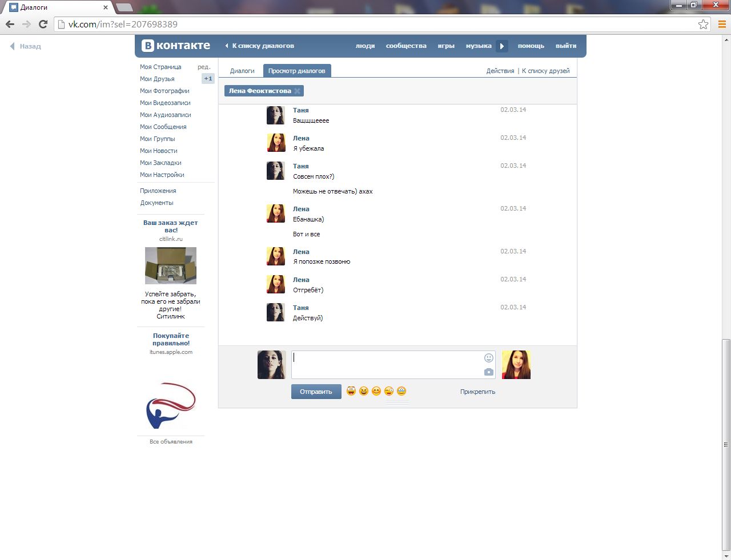Open игры in the top navigation
Screen dimensions: 731x560
[x=446, y=46]
